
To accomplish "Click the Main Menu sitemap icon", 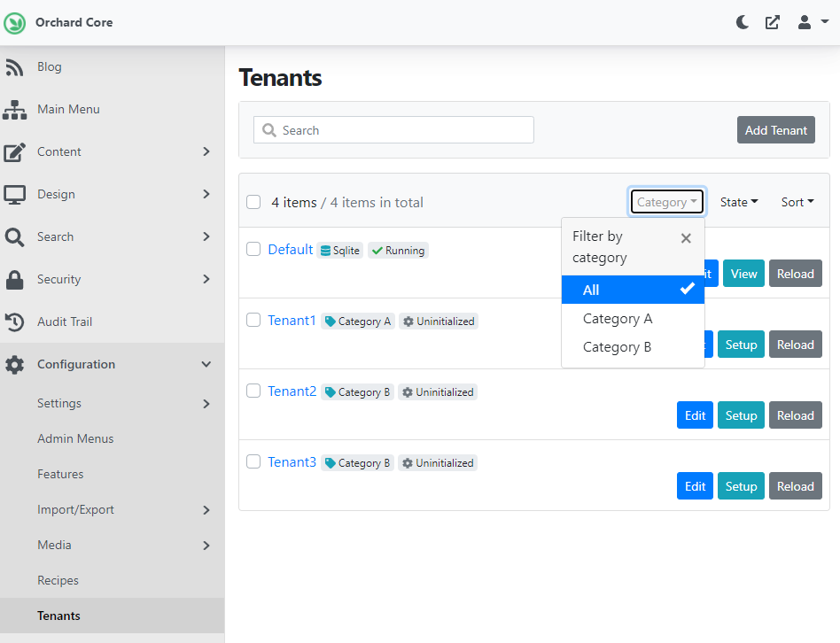I will coord(14,110).
